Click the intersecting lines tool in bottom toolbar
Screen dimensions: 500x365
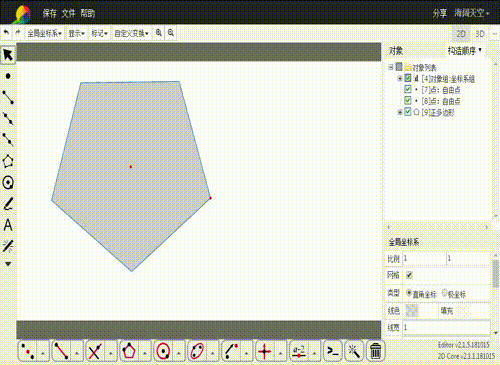pos(95,351)
